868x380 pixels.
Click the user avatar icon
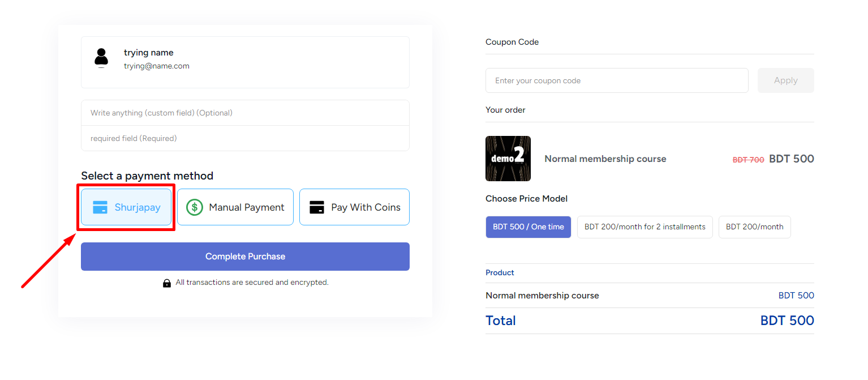pos(101,58)
